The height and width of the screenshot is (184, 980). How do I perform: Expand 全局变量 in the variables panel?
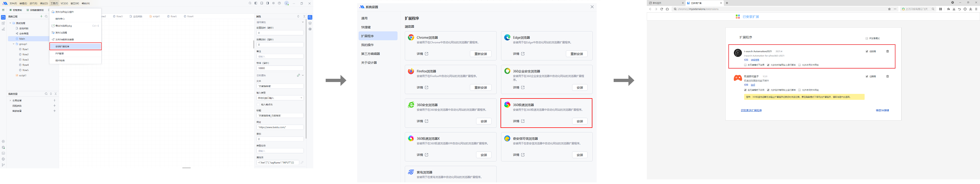pyautogui.click(x=10, y=101)
